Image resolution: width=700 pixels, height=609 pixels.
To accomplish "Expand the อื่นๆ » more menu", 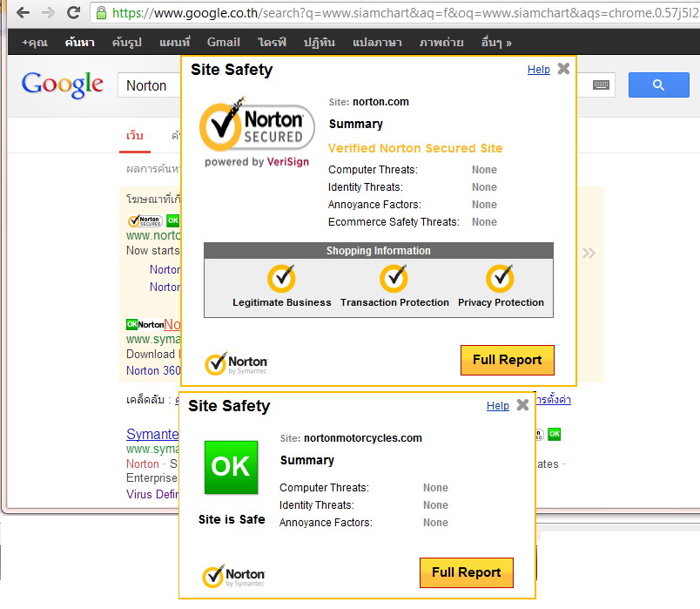I will (496, 42).
